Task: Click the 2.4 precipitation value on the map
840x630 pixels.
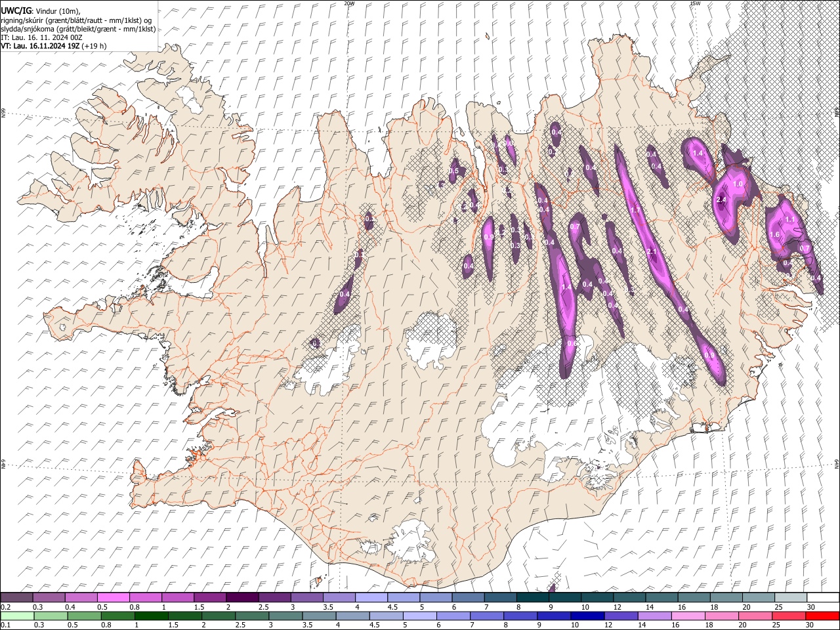Action: pyautogui.click(x=721, y=199)
